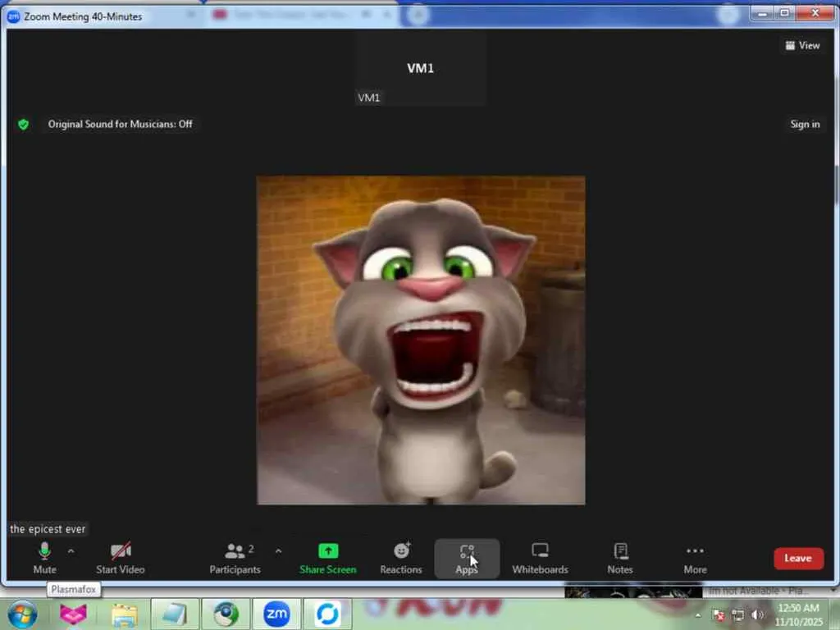Launch Plasmafox from the taskbar
This screenshot has height=630, width=840.
click(73, 614)
